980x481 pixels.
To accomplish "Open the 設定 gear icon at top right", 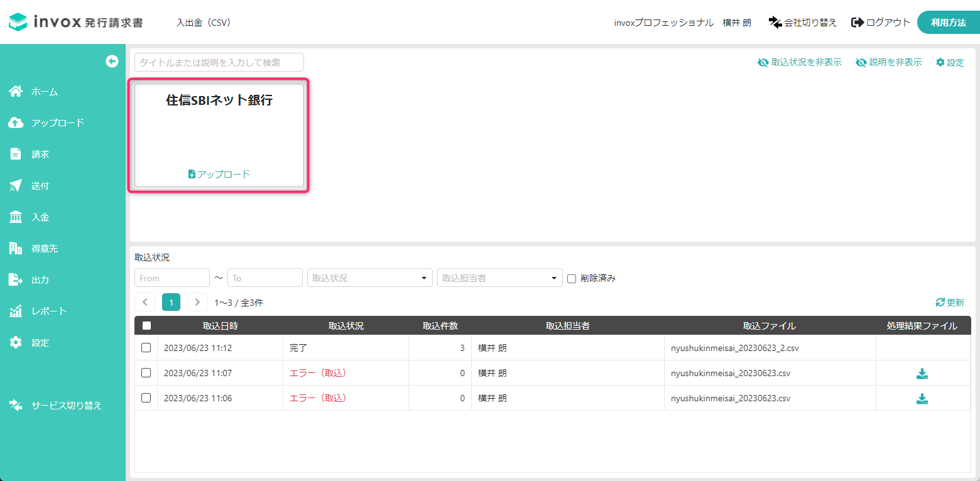I will pos(950,62).
